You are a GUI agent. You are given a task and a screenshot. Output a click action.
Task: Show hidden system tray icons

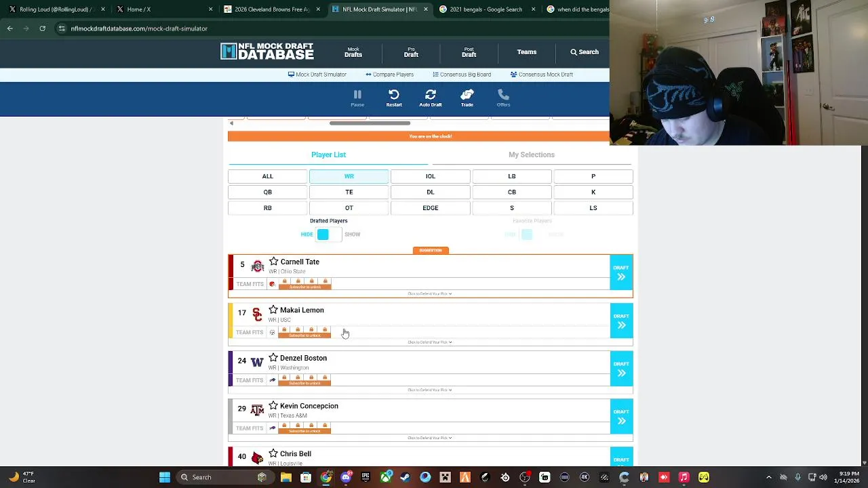[x=769, y=477]
